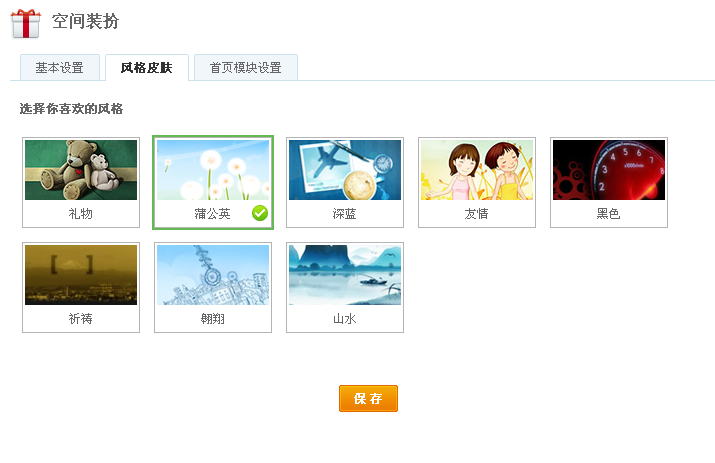Click the 山水 skin label
Screen dimensions: 715x463
[344, 318]
